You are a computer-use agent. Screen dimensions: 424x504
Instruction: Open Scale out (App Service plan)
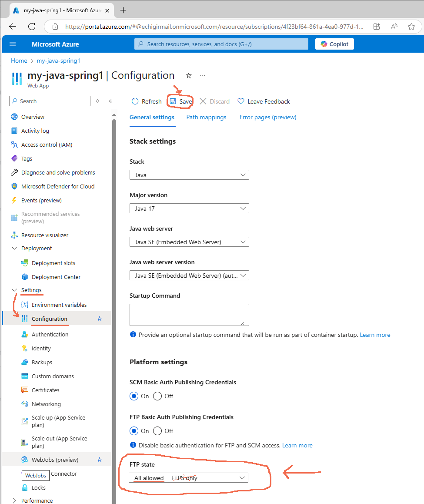tap(59, 442)
